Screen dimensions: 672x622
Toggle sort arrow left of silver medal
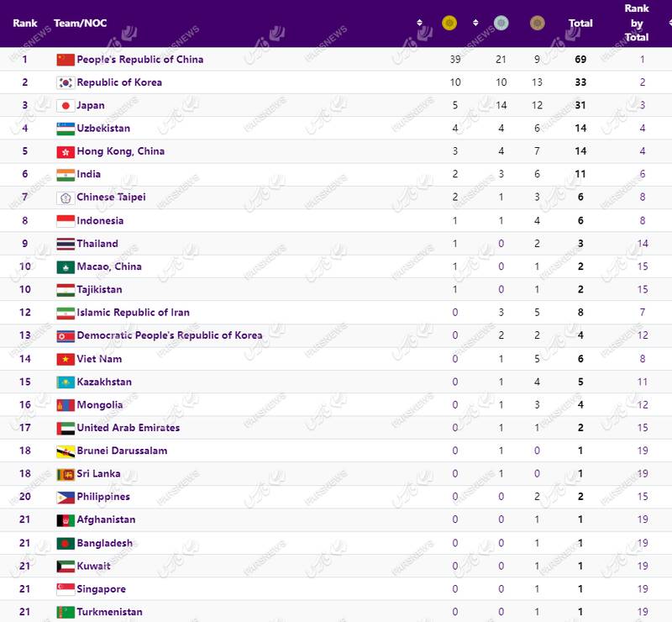475,24
